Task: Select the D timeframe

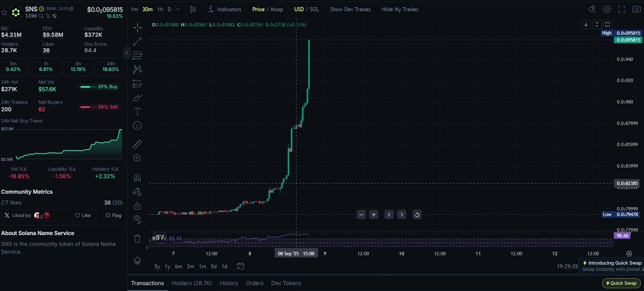Action: tap(169, 9)
